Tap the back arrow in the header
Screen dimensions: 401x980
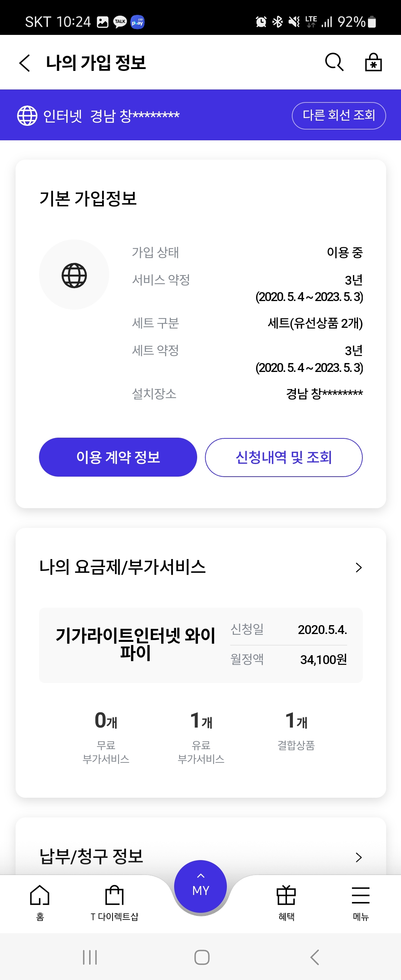tap(25, 63)
